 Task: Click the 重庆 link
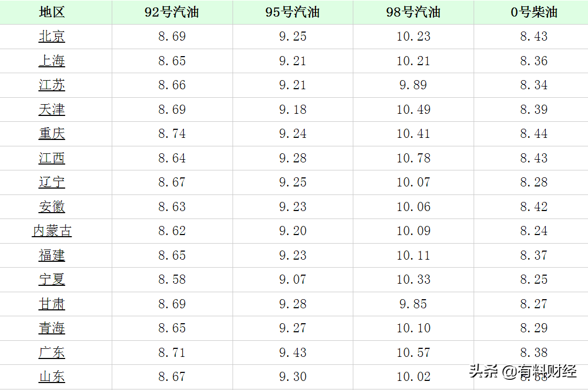pos(52,134)
